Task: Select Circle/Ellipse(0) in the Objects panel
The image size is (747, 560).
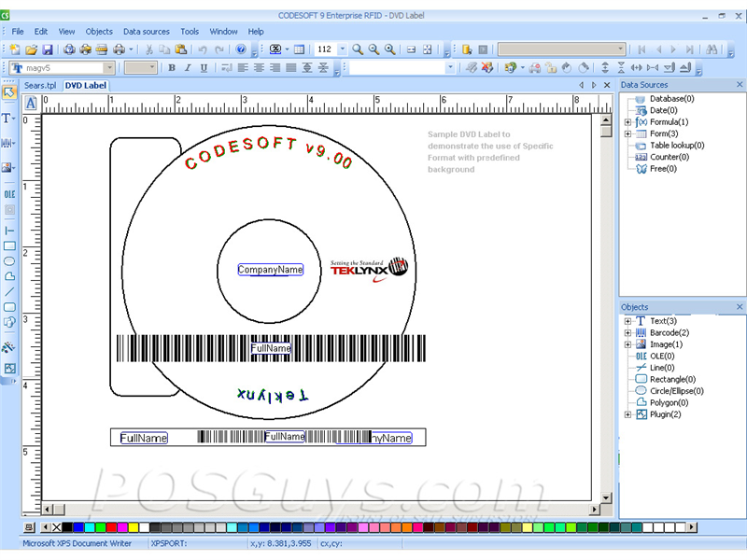Action: click(676, 391)
